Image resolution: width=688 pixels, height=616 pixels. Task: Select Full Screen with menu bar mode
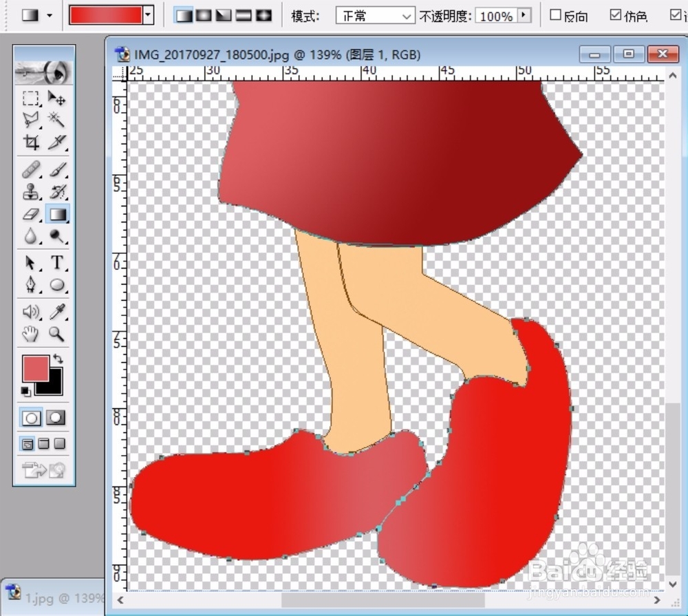pyautogui.click(x=43, y=444)
